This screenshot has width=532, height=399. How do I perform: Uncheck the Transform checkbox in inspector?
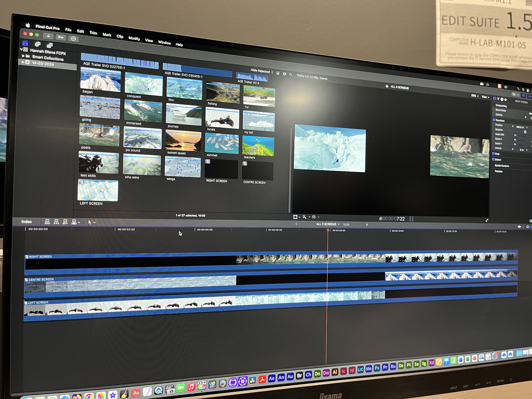[494, 120]
